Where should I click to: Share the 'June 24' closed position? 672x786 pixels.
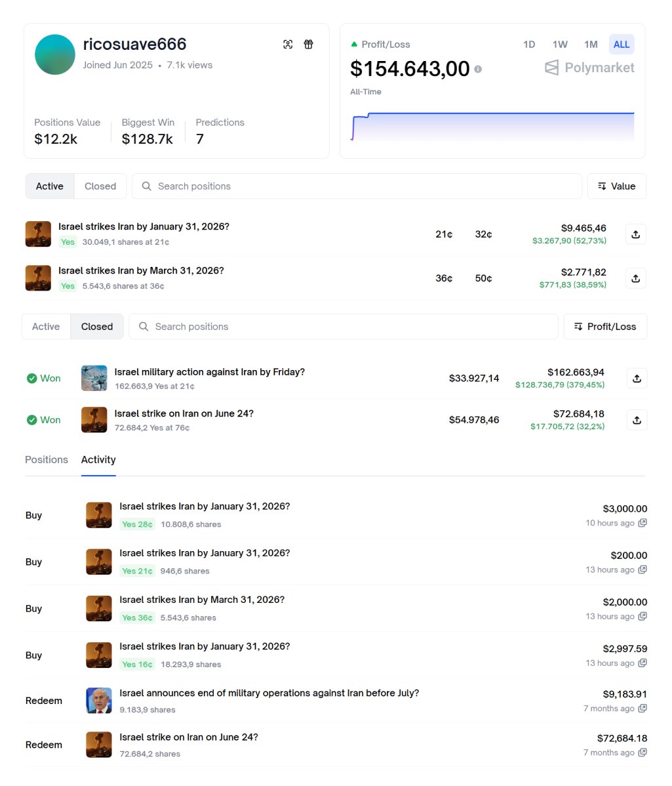click(x=636, y=420)
